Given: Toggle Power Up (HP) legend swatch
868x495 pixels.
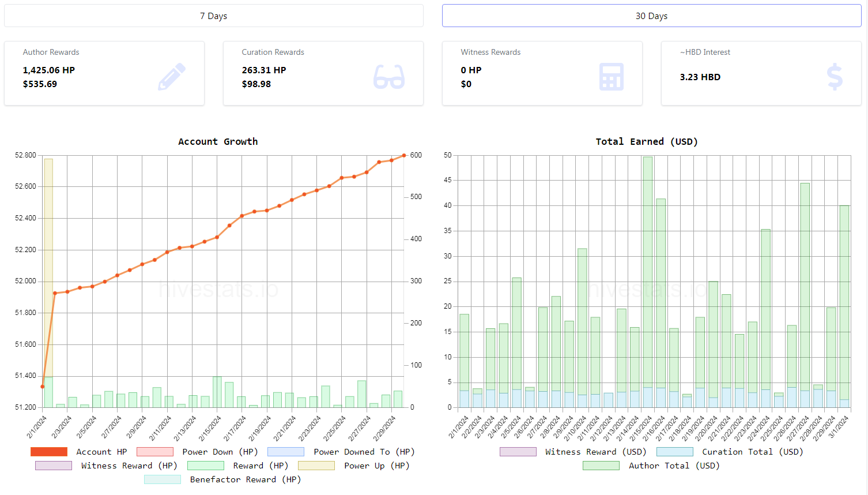Looking at the screenshot, I should point(316,466).
